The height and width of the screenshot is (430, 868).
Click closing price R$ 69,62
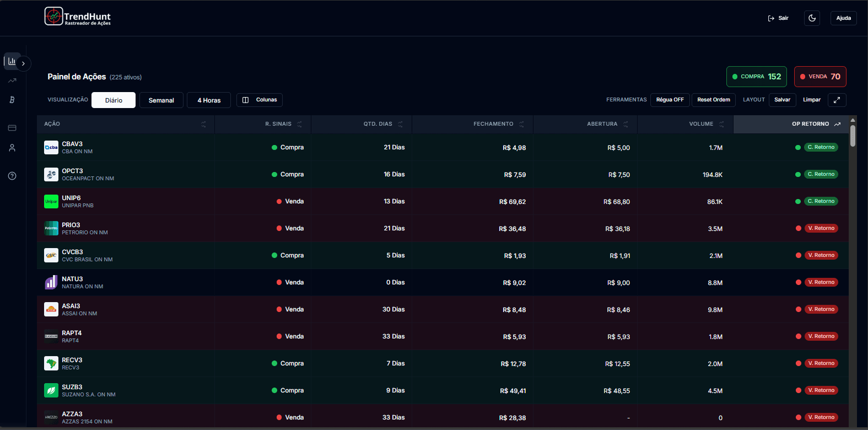[513, 202]
